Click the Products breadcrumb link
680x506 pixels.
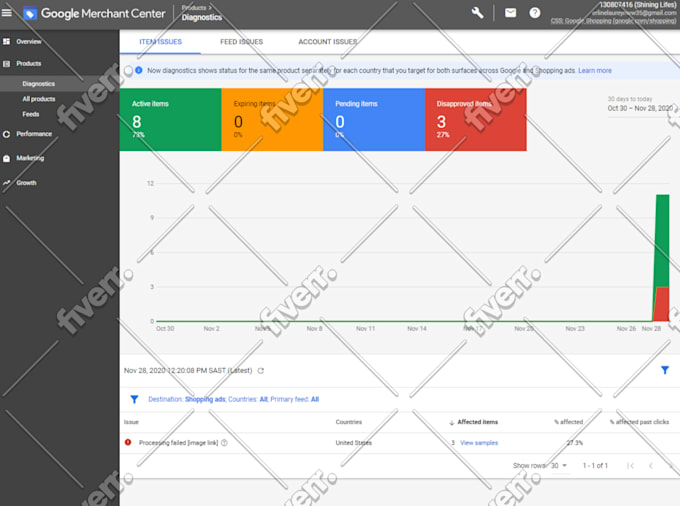coord(194,7)
